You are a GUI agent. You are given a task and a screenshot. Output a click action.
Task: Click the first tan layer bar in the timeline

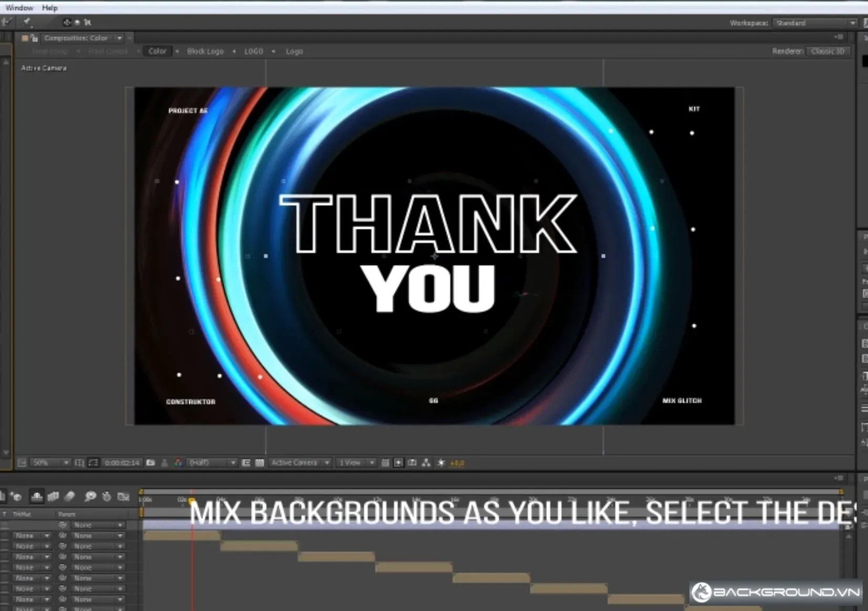182,536
